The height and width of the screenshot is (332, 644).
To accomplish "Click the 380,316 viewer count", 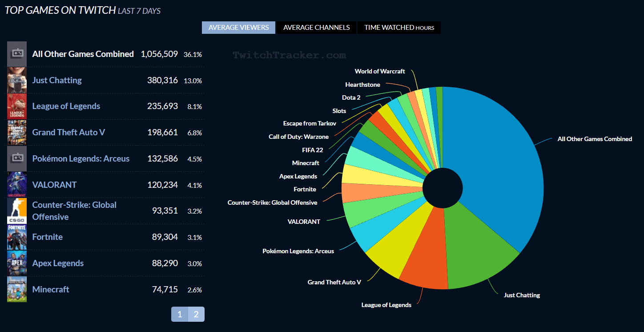I will pyautogui.click(x=162, y=80).
